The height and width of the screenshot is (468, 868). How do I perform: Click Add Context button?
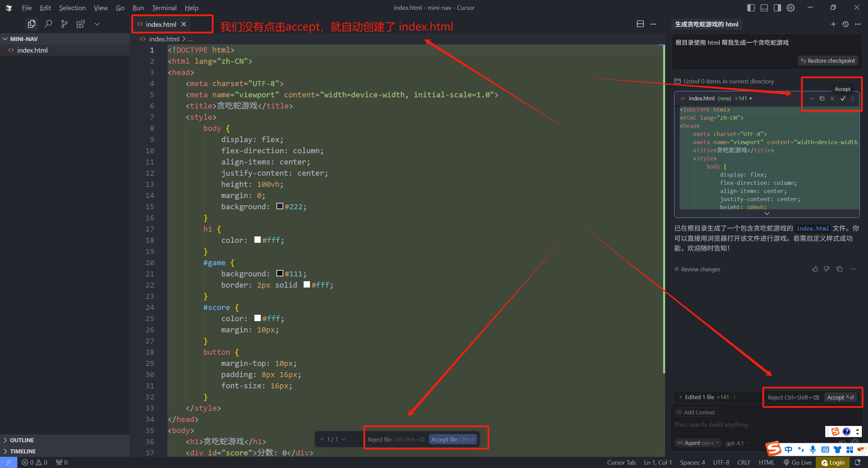point(696,412)
